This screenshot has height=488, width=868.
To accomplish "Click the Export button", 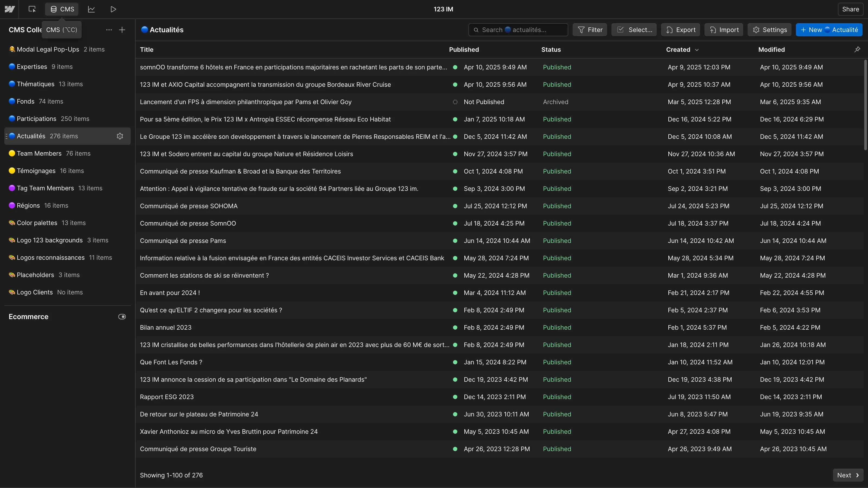I will [x=680, y=30].
